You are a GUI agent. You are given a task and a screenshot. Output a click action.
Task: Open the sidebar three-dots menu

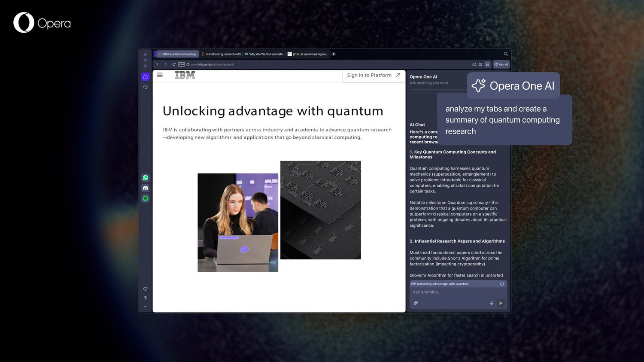point(146,306)
